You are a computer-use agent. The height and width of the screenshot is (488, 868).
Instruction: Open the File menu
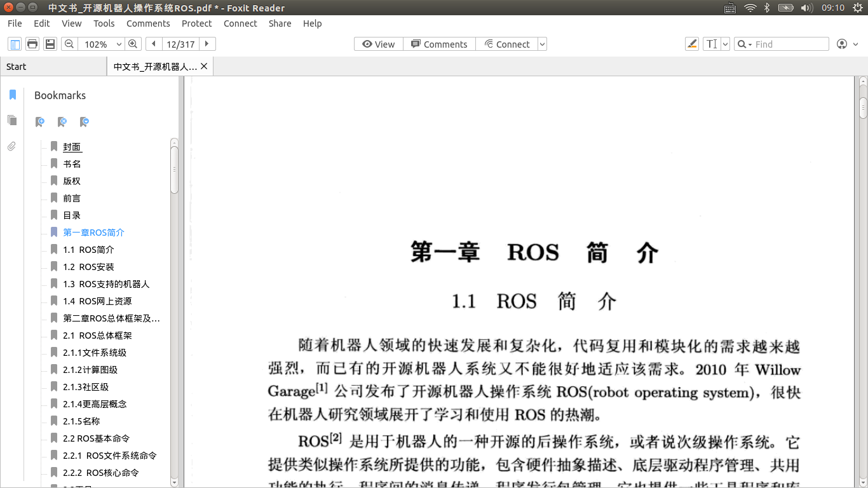coord(15,24)
